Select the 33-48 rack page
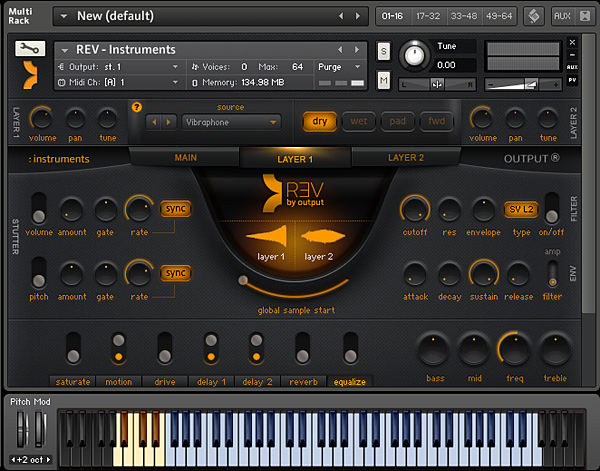600x471 pixels. [x=464, y=16]
